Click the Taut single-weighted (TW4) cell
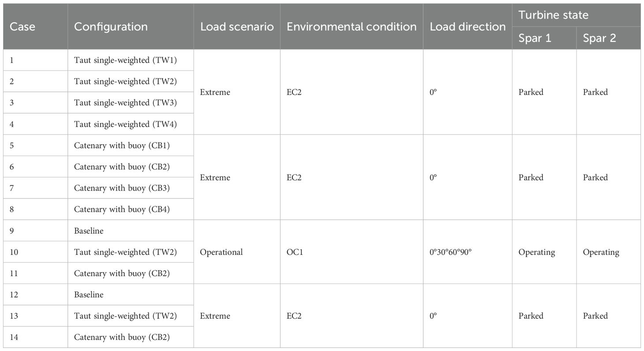This screenshot has height=351, width=644. point(125,124)
